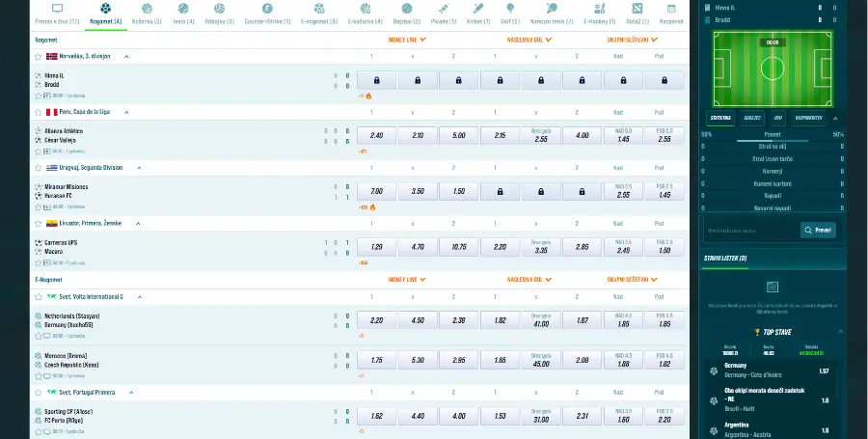Bet on odds 2.40 for Alianza Atlético
Screen dimensions: 868x439
click(x=376, y=136)
